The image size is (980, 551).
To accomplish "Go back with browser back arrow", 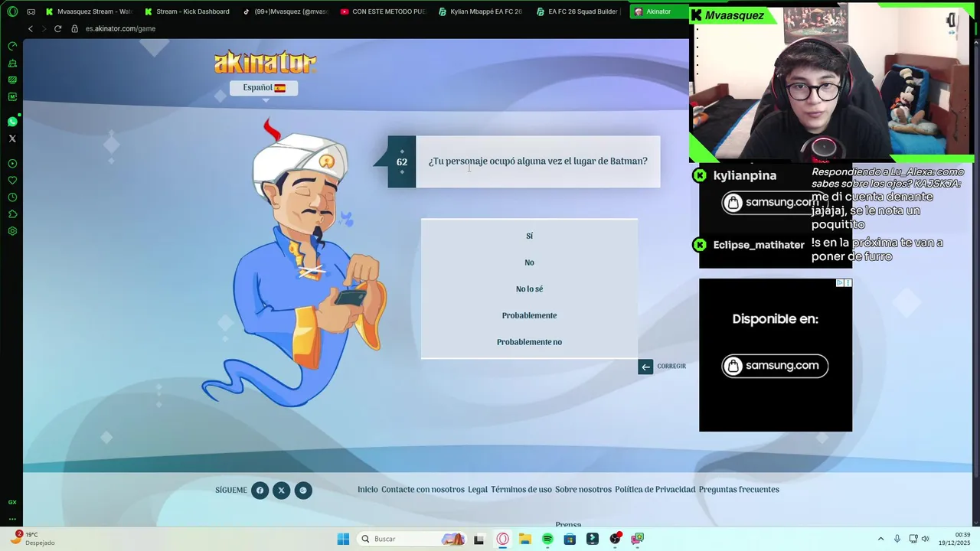I will [x=31, y=28].
